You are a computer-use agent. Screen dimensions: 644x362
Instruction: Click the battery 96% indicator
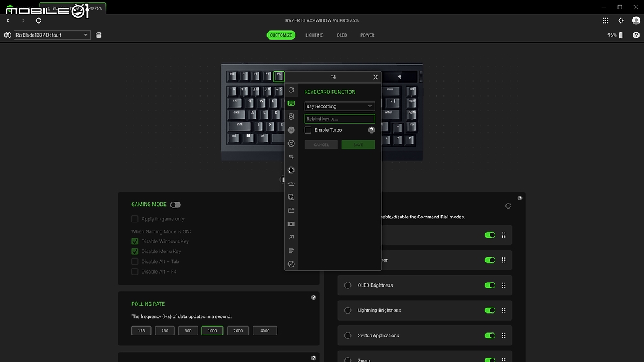[x=616, y=35]
